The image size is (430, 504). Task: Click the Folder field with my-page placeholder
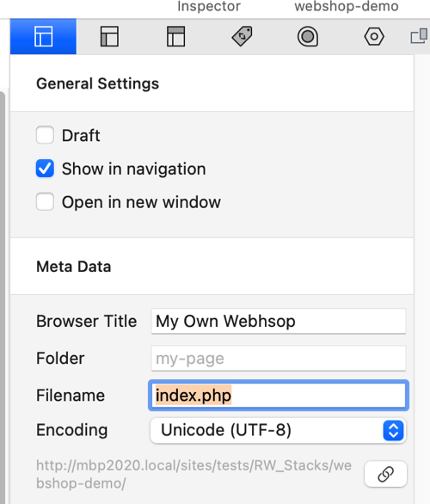click(279, 359)
